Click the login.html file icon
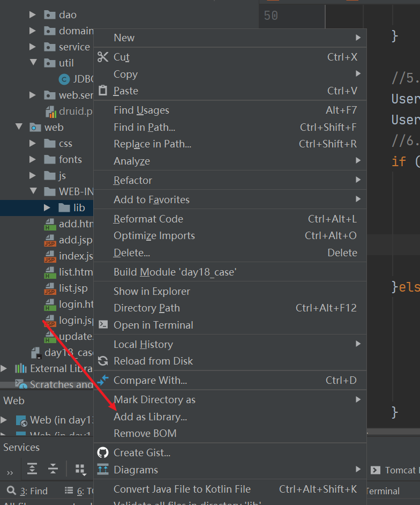The image size is (420, 505). (50, 305)
